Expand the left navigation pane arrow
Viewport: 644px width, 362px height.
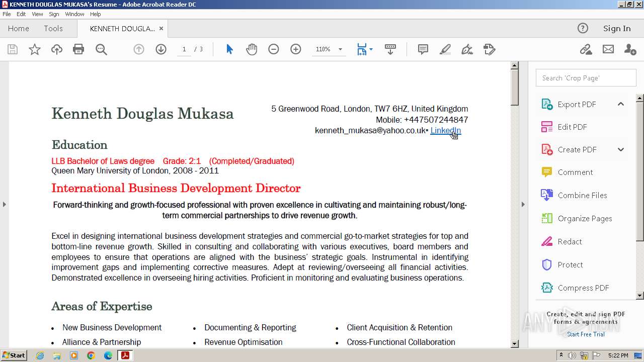[x=5, y=204]
